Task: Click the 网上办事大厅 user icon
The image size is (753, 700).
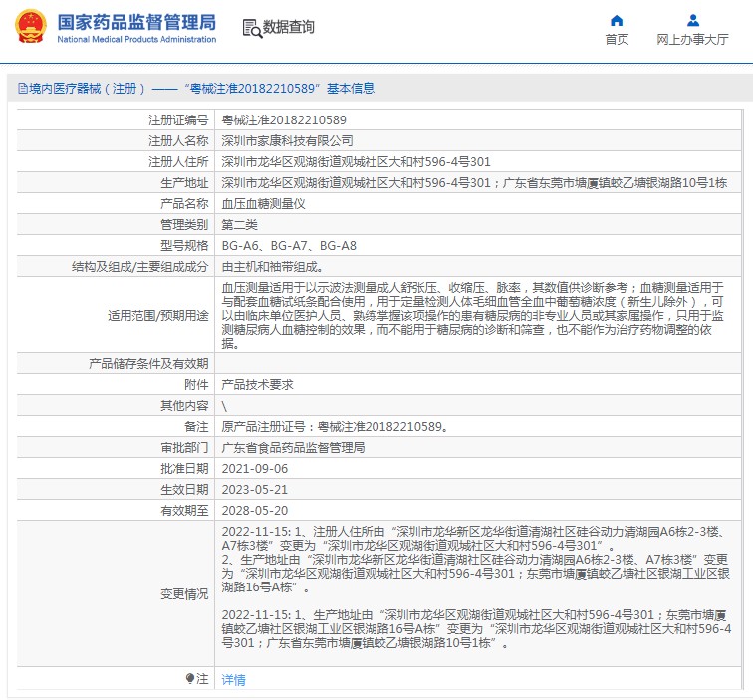Action: (693, 20)
